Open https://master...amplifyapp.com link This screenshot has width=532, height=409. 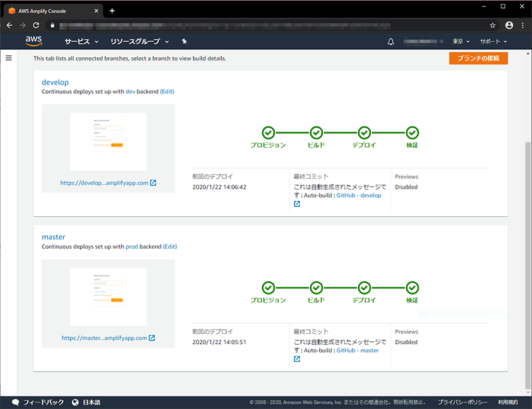point(104,338)
